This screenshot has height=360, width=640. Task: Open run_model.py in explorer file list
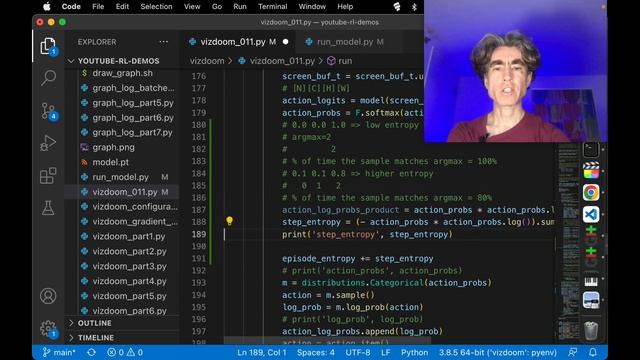122,177
